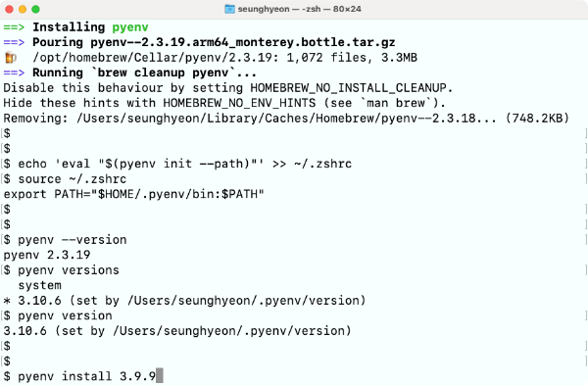This screenshot has height=386, width=588.
Task: Click the command 'pyenv version' (singular)
Action: [65, 315]
